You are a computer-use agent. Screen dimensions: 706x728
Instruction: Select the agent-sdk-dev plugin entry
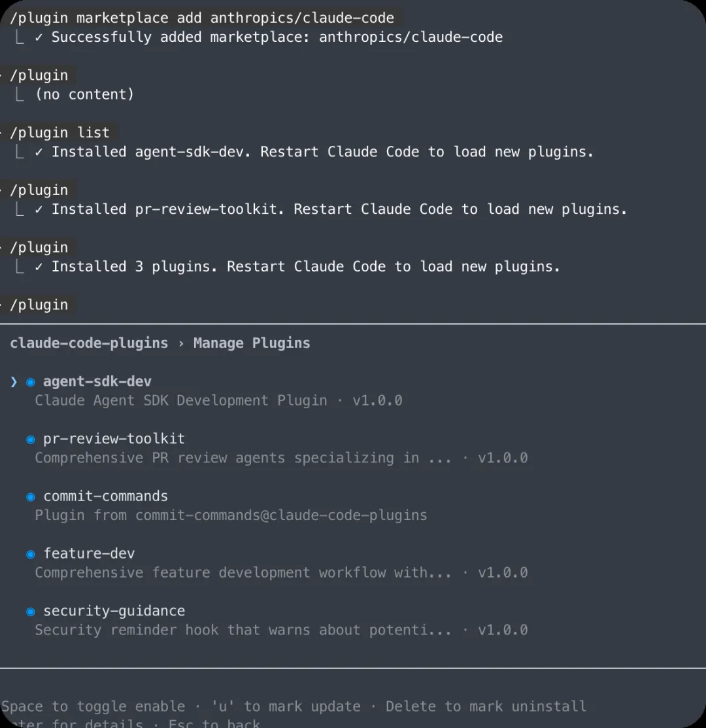click(97, 381)
